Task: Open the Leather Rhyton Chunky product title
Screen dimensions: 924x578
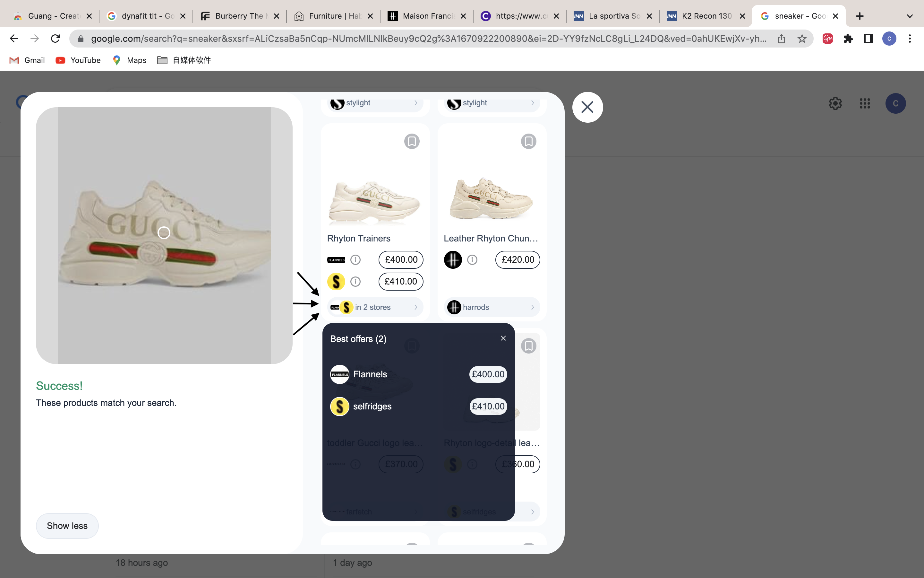Action: [x=491, y=239]
